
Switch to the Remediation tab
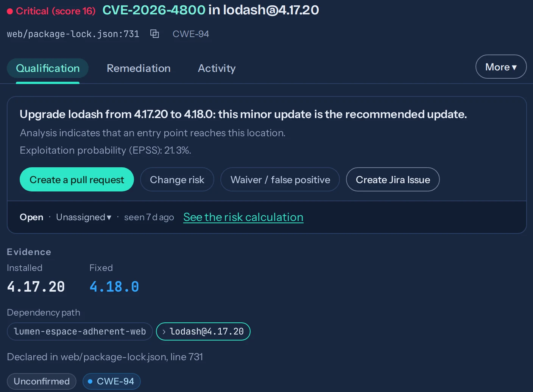pyautogui.click(x=139, y=68)
